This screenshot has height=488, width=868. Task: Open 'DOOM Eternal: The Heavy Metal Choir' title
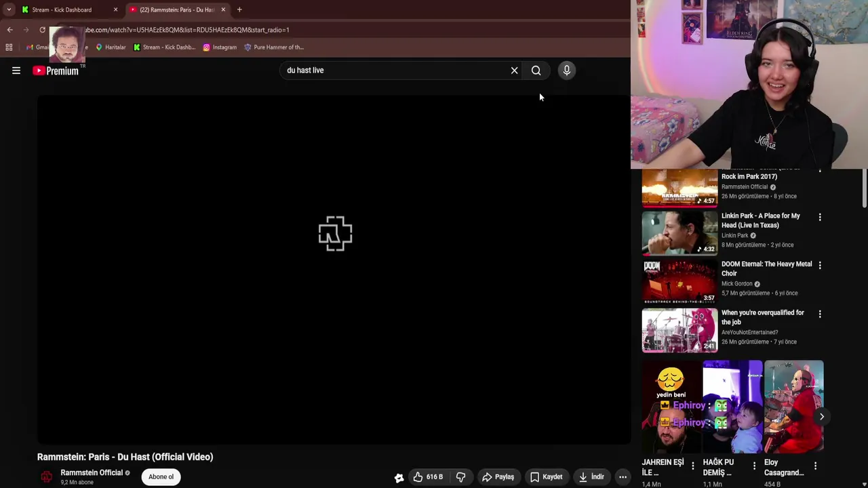pyautogui.click(x=766, y=268)
